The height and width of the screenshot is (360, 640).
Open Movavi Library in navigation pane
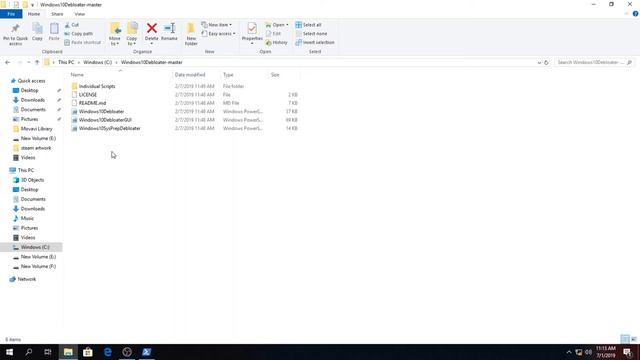[x=36, y=129]
